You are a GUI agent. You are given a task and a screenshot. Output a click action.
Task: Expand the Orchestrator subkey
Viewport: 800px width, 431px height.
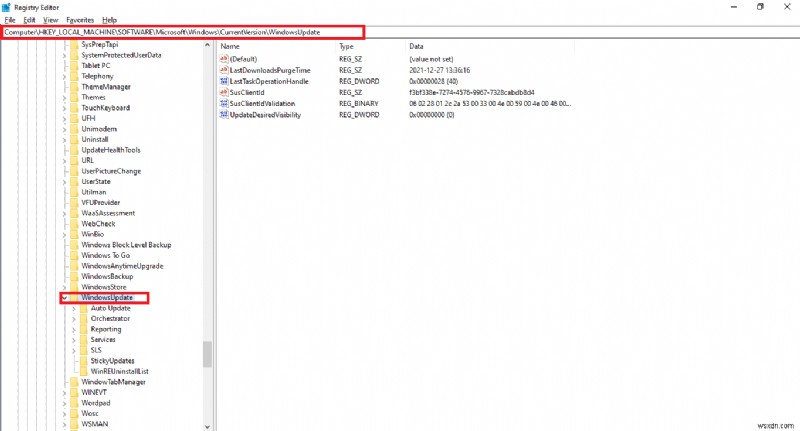74,319
